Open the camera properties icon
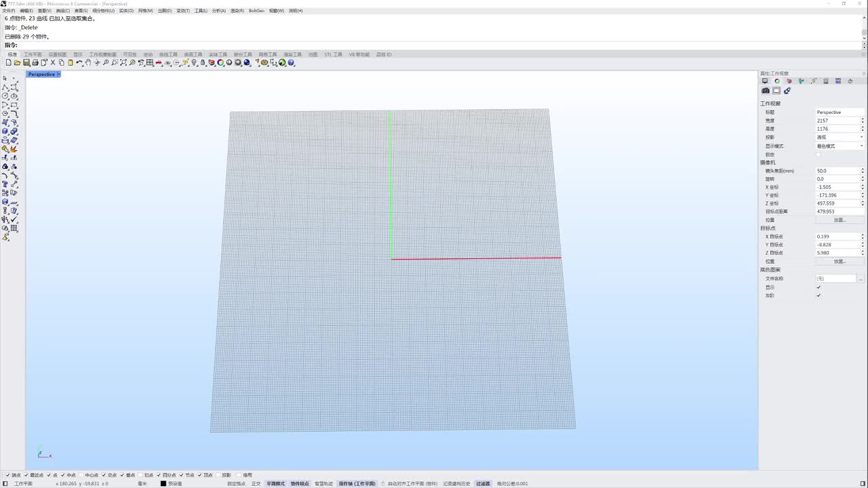Image resolution: width=868 pixels, height=488 pixels. click(x=766, y=91)
